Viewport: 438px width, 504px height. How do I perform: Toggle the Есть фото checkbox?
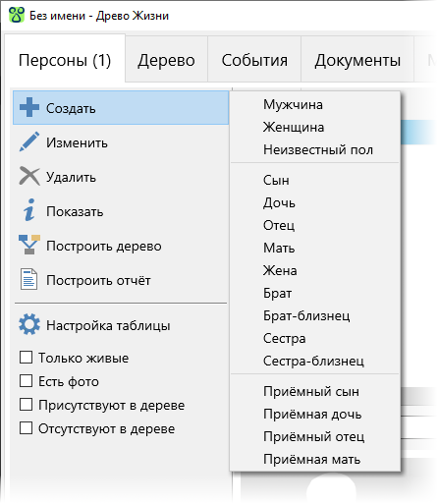pyautogui.click(x=26, y=381)
